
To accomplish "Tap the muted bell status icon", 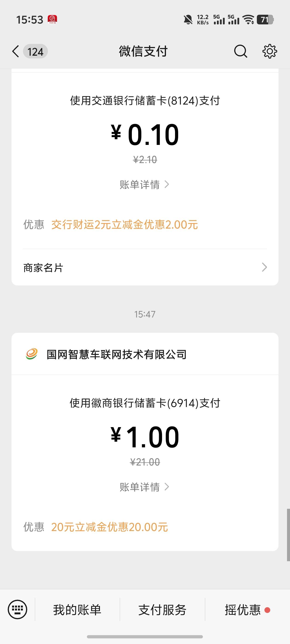I will 188,20.
